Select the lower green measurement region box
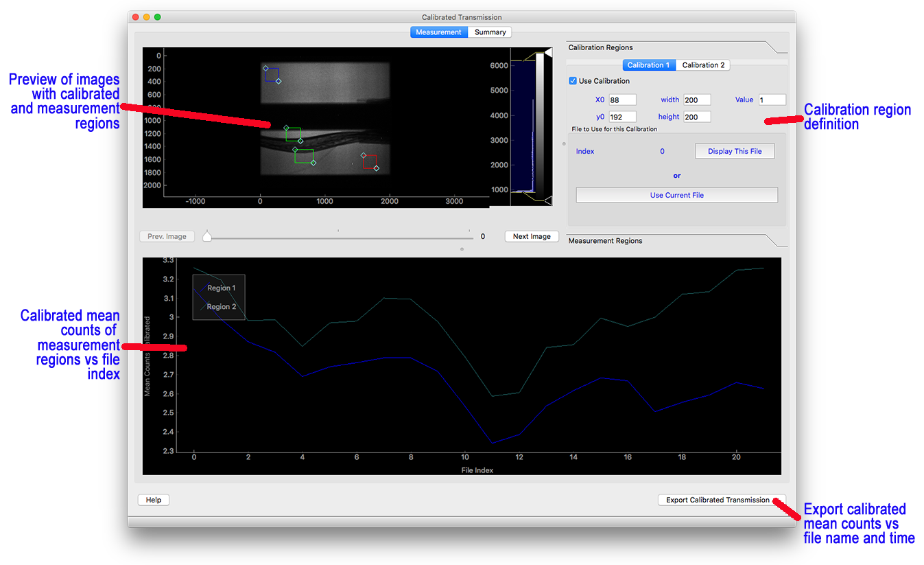 click(304, 156)
